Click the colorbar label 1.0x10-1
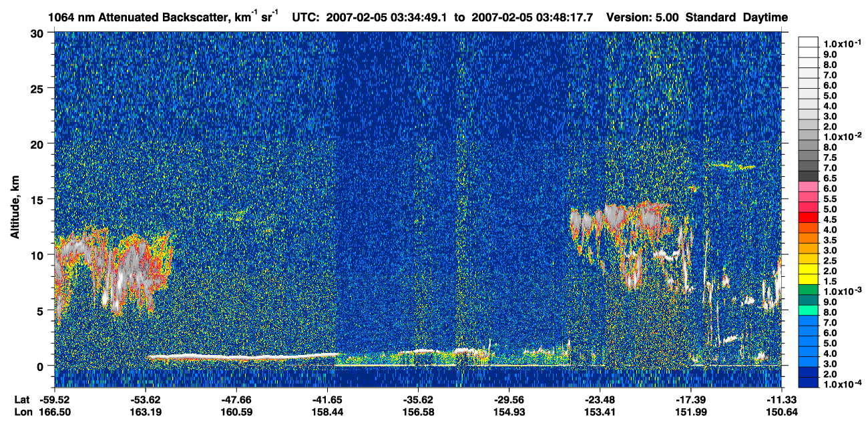The width and height of the screenshot is (868, 445). [x=841, y=43]
